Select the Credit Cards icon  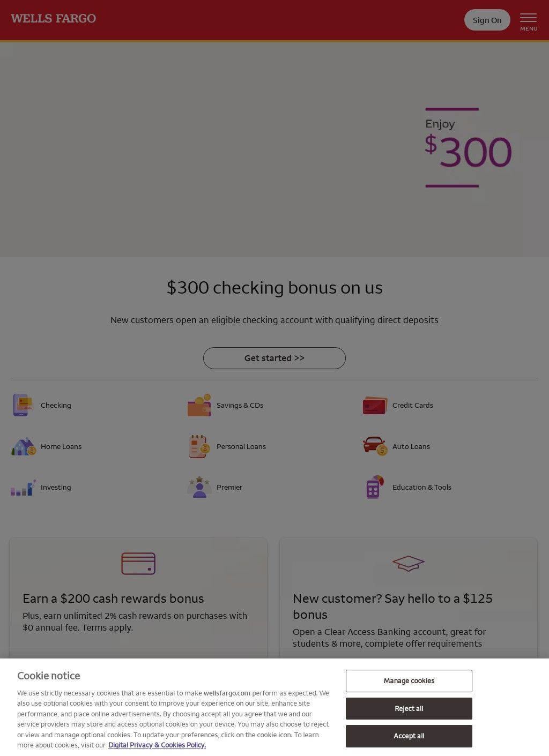point(375,406)
